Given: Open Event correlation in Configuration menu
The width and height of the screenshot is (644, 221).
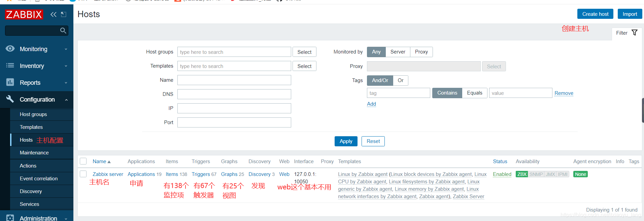Looking at the screenshot, I should (x=42, y=179).
